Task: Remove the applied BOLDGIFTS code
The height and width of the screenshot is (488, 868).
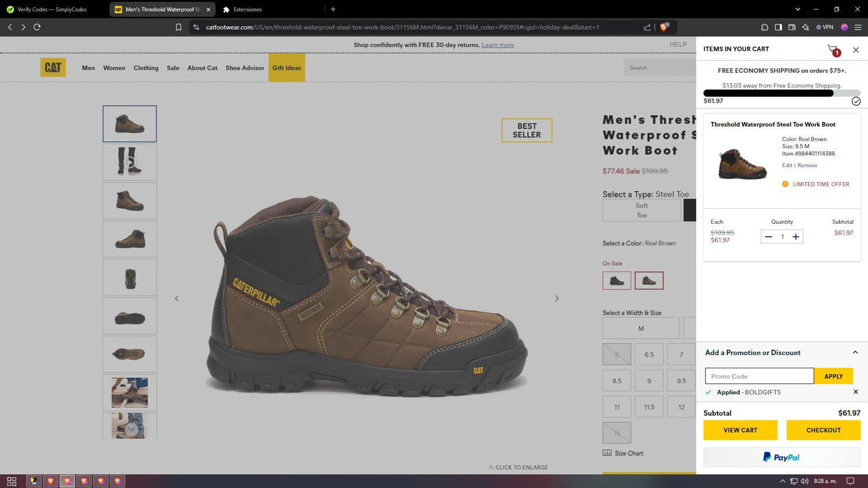Action: [x=856, y=392]
